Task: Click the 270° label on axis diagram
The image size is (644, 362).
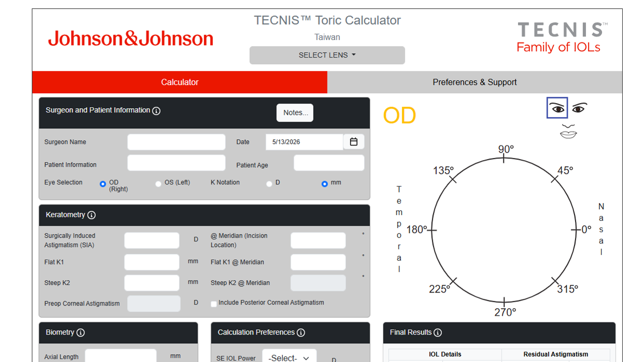Action: click(x=505, y=312)
